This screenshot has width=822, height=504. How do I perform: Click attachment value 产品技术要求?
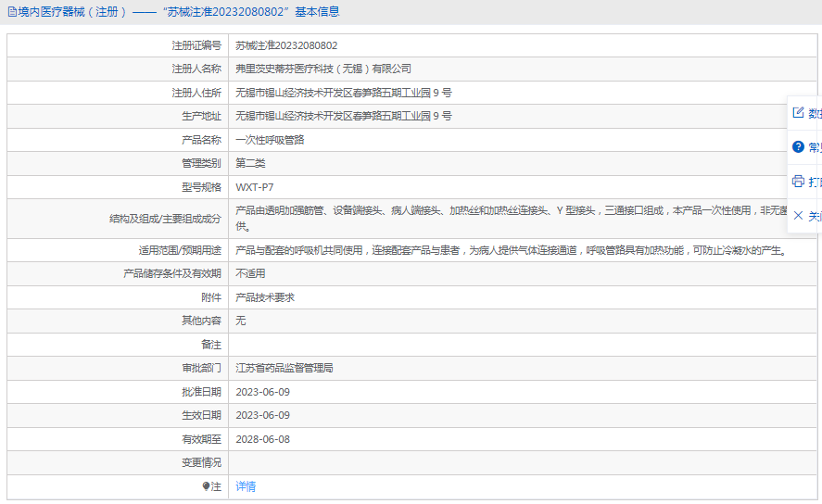pyautogui.click(x=265, y=297)
